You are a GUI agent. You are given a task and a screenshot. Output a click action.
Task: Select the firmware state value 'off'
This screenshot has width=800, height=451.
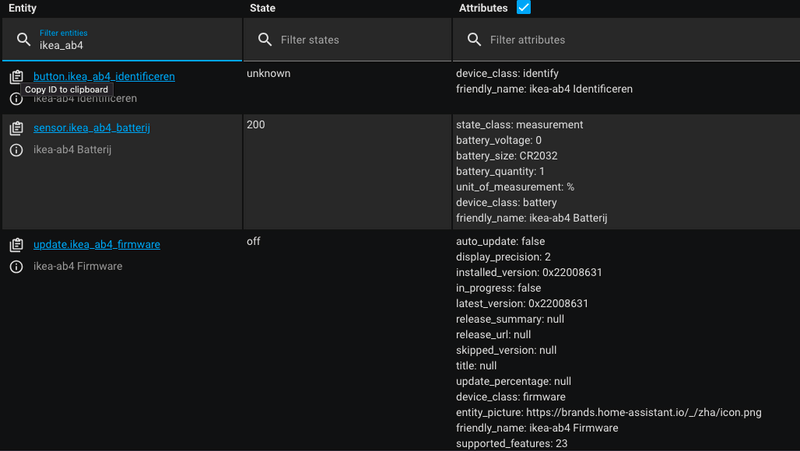(x=253, y=241)
